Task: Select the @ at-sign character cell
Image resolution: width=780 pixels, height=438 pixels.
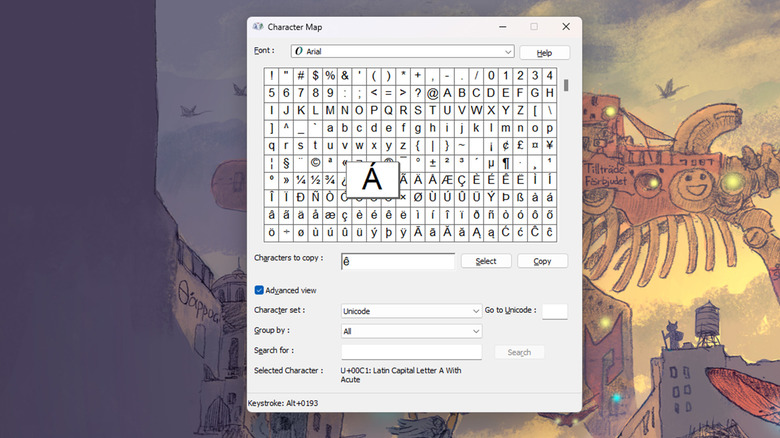Action: [x=432, y=93]
